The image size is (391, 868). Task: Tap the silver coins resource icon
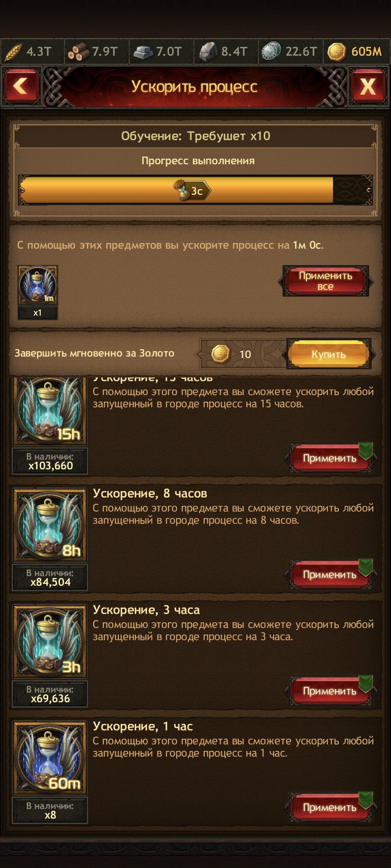(271, 51)
